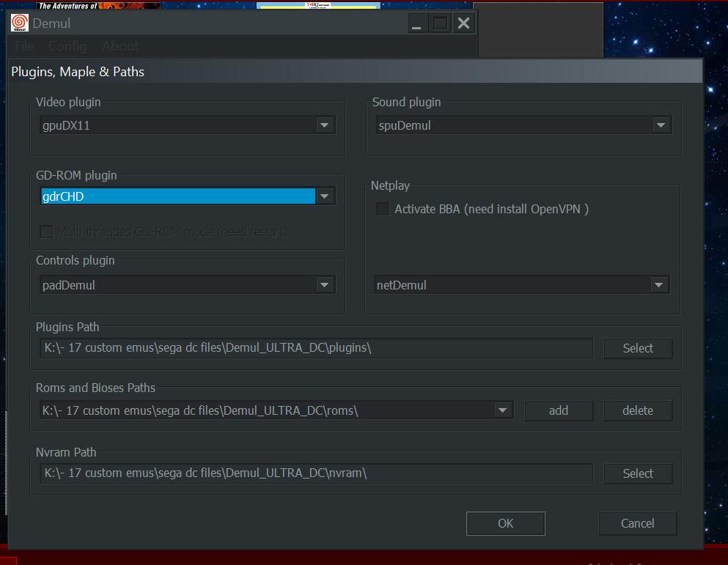Expand the Roms and Bioses Paths dropdown
Screen dimensions: 728x565
tap(276, 410)
